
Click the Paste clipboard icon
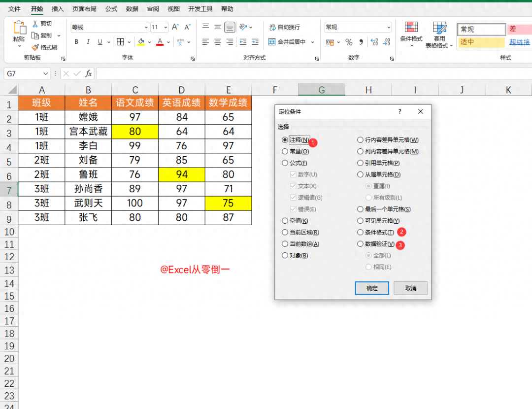click(x=19, y=27)
